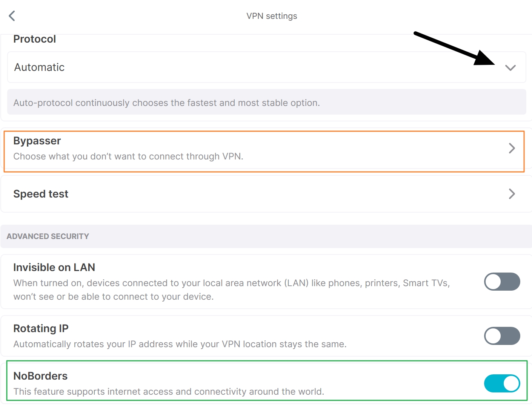
Task: Click the VPN settings title
Action: pyautogui.click(x=271, y=16)
